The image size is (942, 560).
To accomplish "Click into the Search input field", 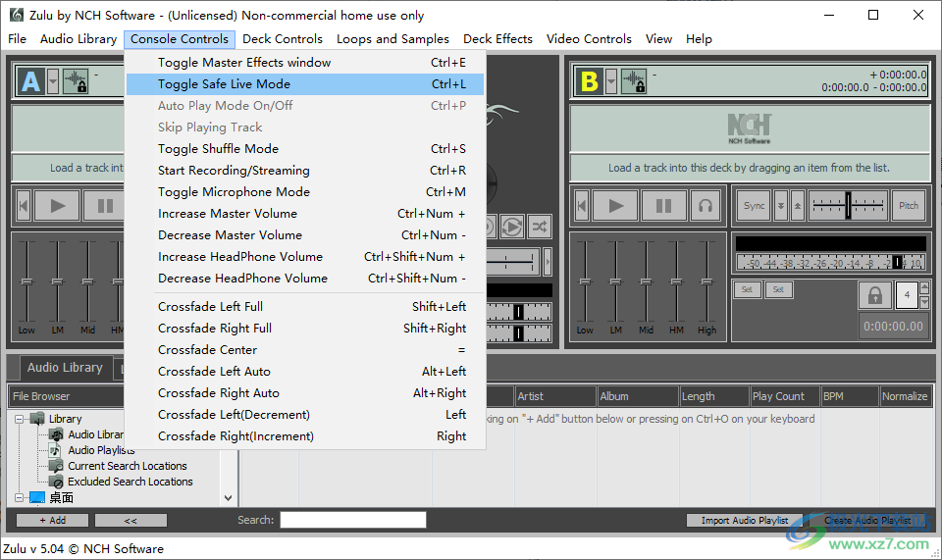I will (353, 520).
